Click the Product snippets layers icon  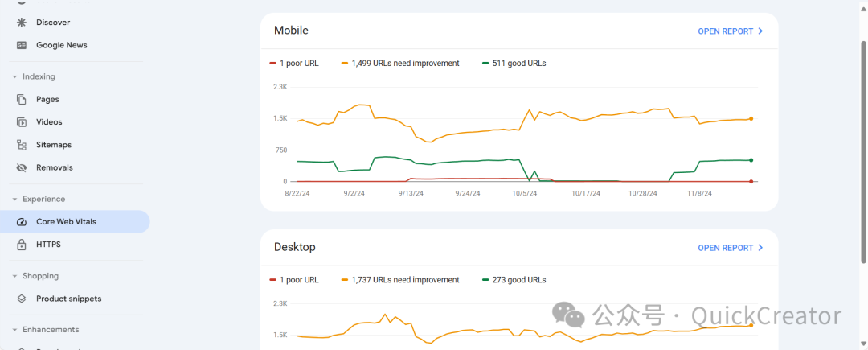[22, 299]
